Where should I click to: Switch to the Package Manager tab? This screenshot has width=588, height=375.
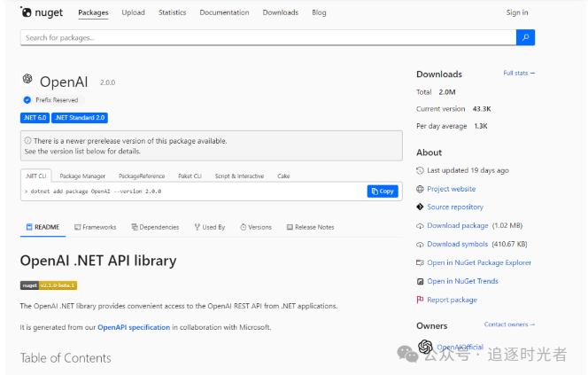pyautogui.click(x=82, y=176)
